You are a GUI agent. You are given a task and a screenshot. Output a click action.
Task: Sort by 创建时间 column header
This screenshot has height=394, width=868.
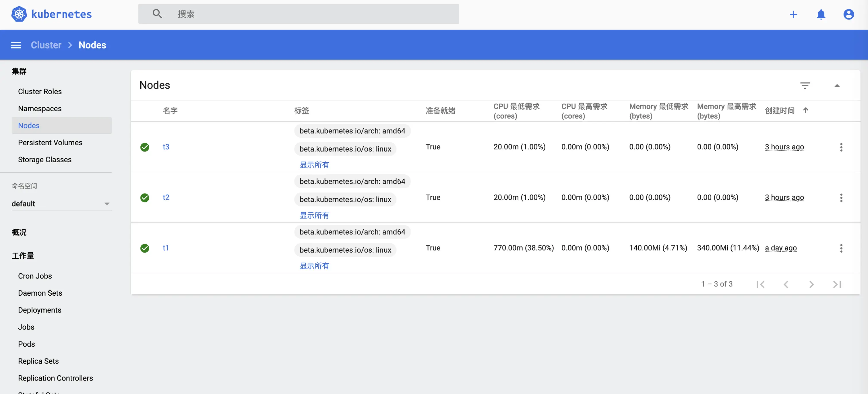coord(779,110)
